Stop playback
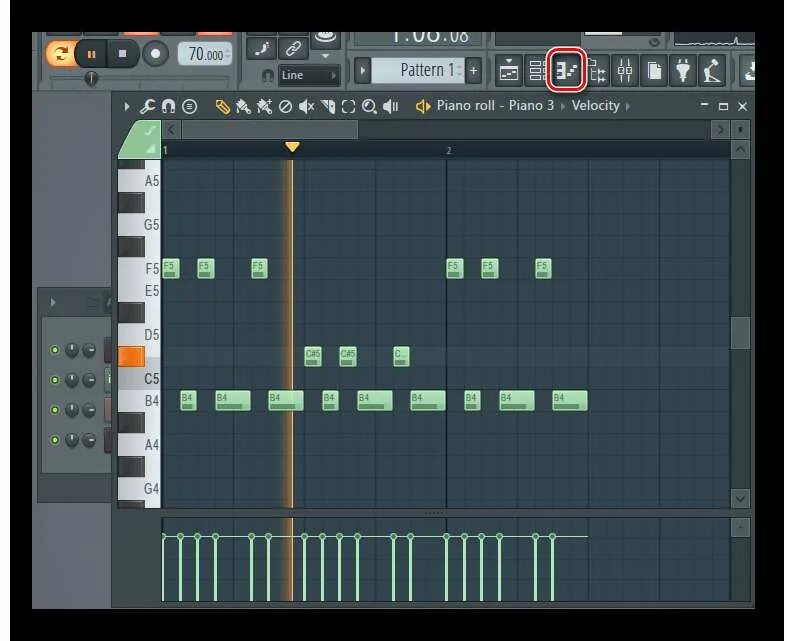The width and height of the screenshot is (787, 641). (122, 54)
